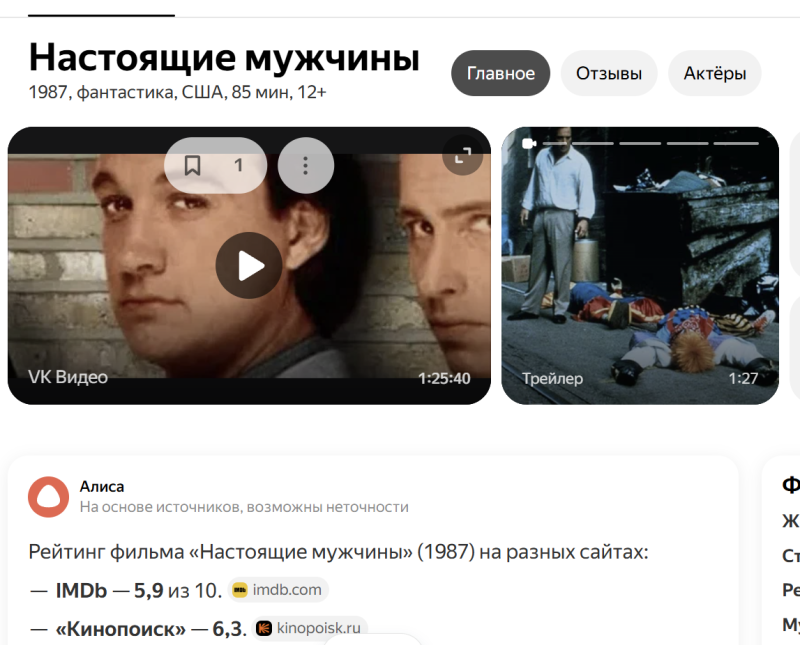Click the Кинопоиск favicon icon

pyautogui.click(x=264, y=628)
